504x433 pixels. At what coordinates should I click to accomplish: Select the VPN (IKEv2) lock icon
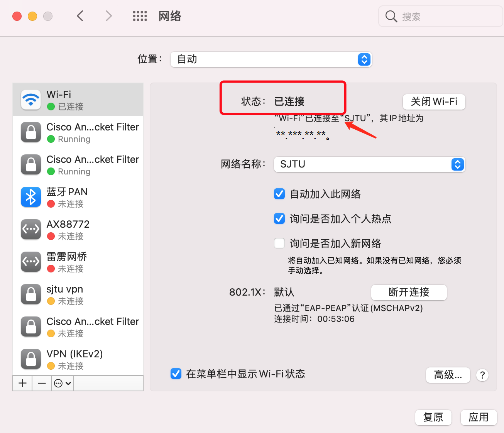point(31,359)
